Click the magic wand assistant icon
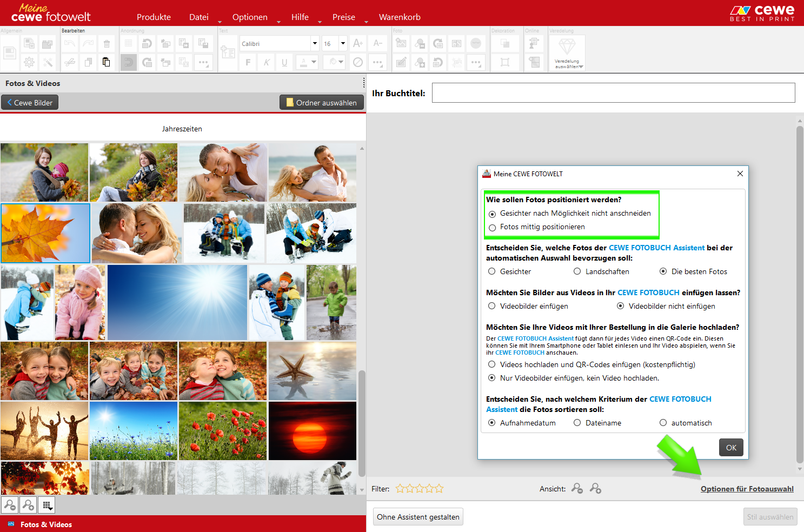 (48, 62)
